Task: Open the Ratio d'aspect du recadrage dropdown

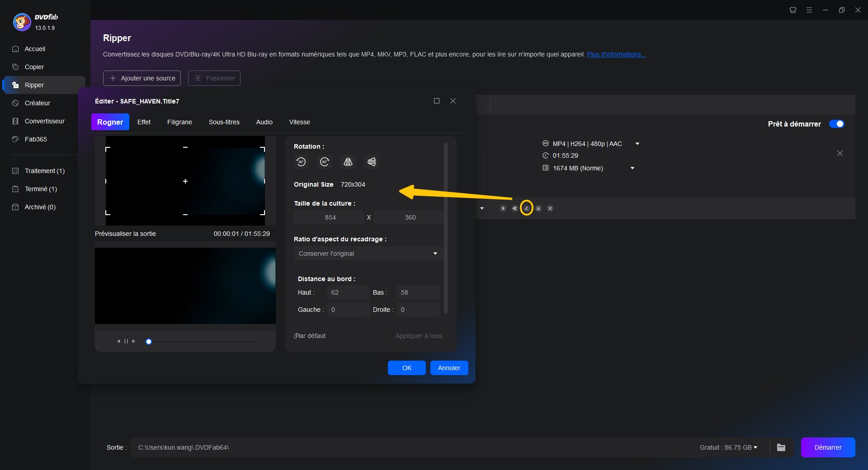Action: [368, 254]
